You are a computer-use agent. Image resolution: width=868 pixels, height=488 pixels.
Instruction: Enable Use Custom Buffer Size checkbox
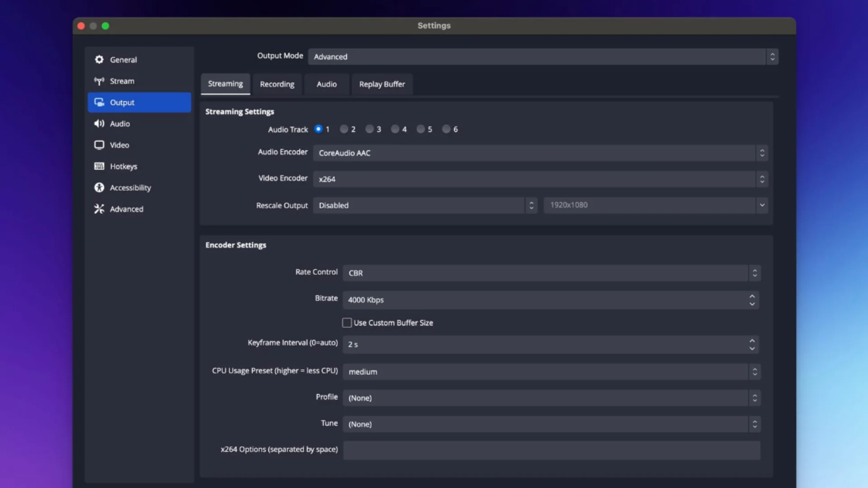347,323
